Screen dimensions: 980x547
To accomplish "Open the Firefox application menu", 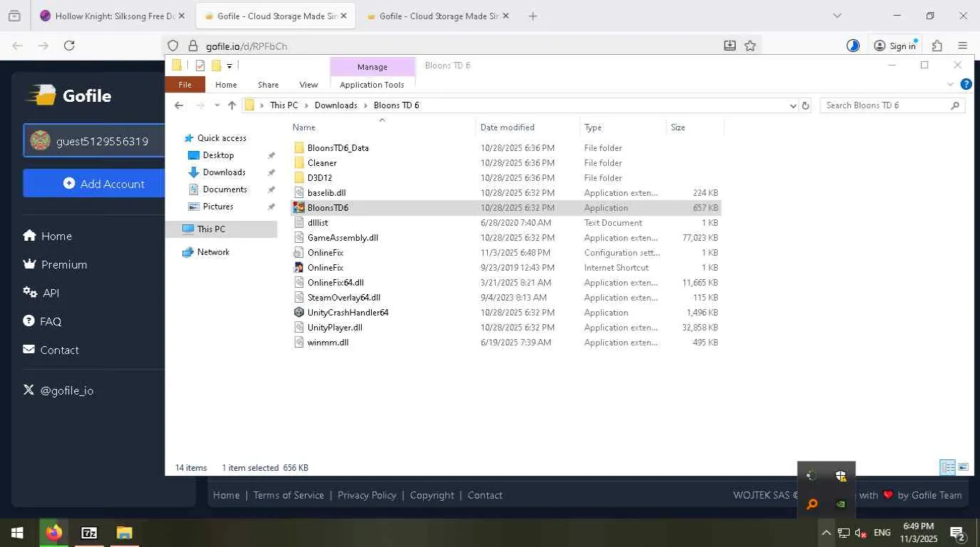I will tap(963, 46).
